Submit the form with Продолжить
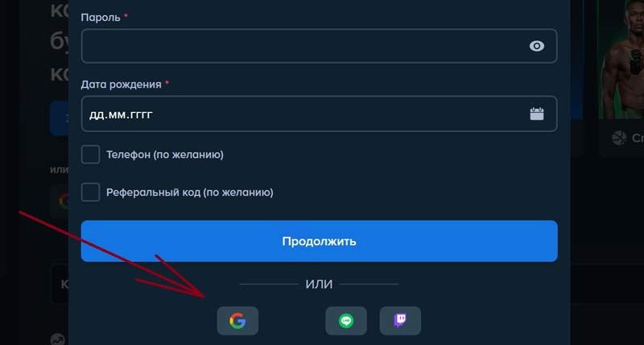This screenshot has height=345, width=644. click(319, 241)
